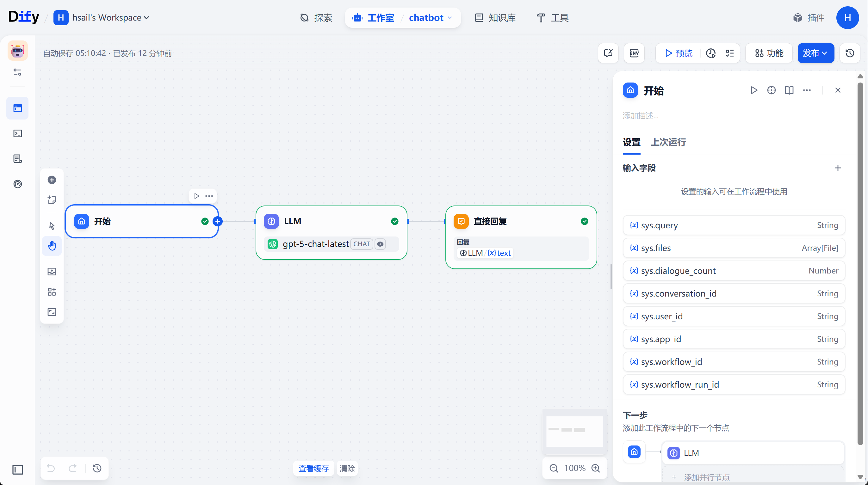Image resolution: width=868 pixels, height=485 pixels.
Task: Open the logs and annotations sidebar icon
Action: coord(17,159)
